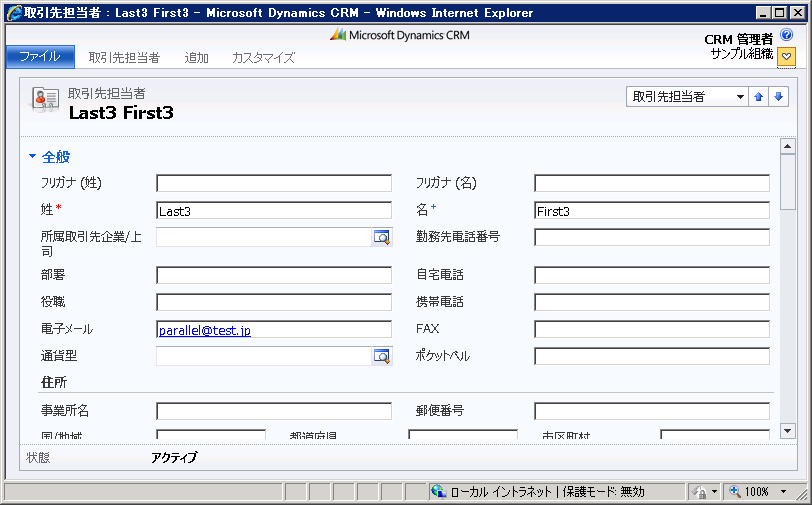The image size is (812, 505).
Task: Click the 携帯電話 input field
Action: pyautogui.click(x=652, y=302)
